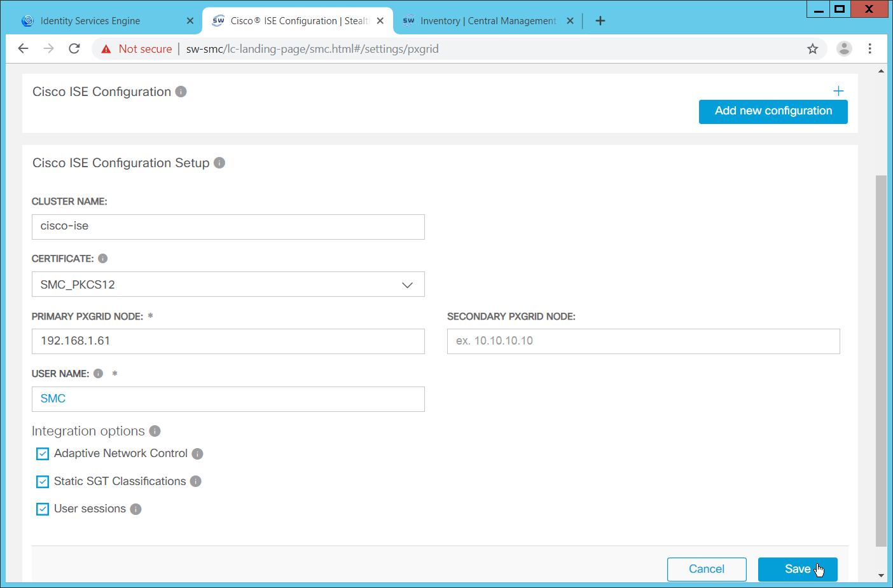Click info icon for Adaptive Network Control
This screenshot has height=588, width=893.
pyautogui.click(x=197, y=454)
